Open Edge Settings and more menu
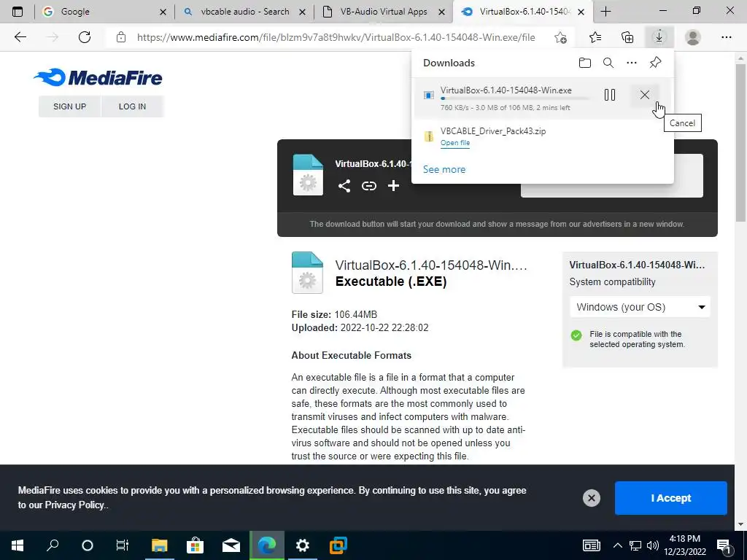 coord(726,37)
